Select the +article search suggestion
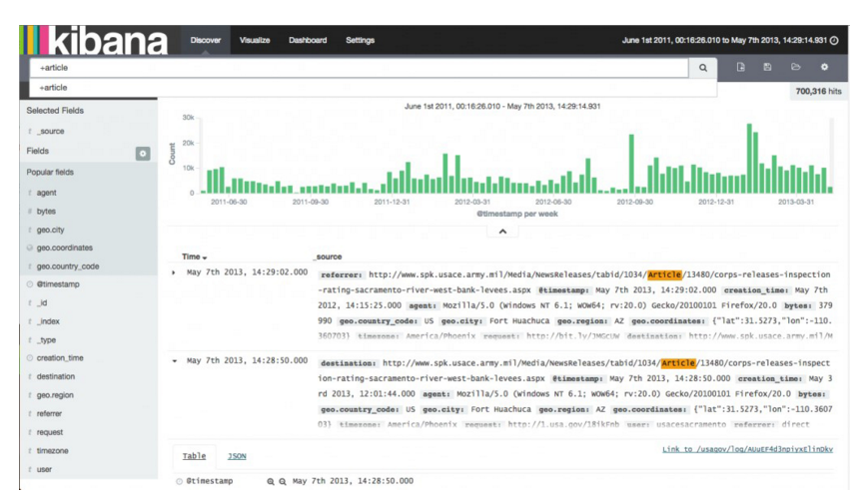This screenshot has width=868, height=497. click(54, 88)
